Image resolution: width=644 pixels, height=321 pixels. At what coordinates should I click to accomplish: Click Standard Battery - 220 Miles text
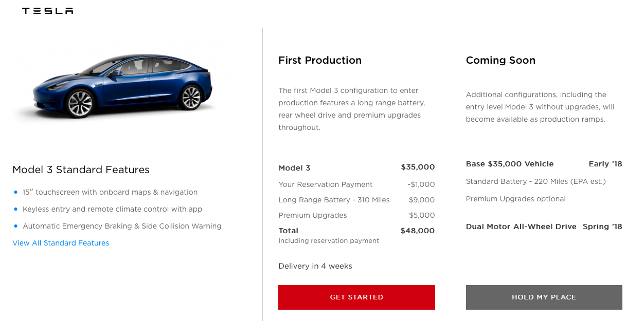[536, 181]
